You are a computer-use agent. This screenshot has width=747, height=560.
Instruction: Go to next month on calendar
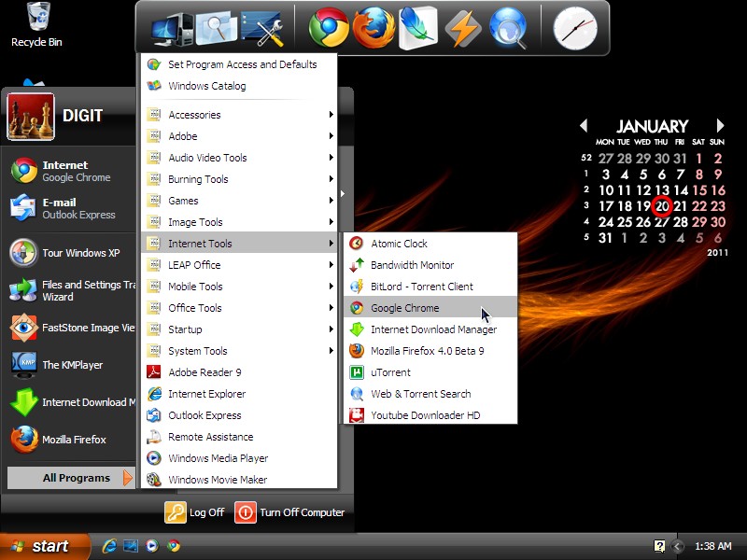[x=720, y=126]
